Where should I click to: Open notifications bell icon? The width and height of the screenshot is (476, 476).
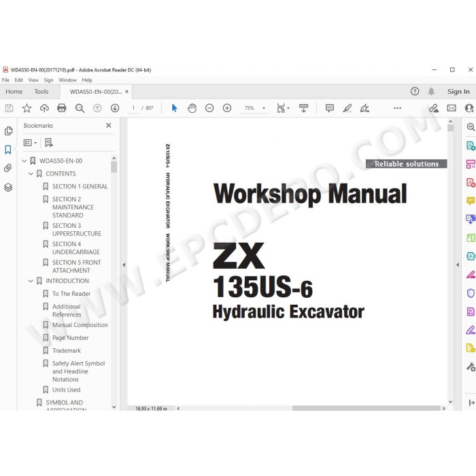pyautogui.click(x=431, y=91)
